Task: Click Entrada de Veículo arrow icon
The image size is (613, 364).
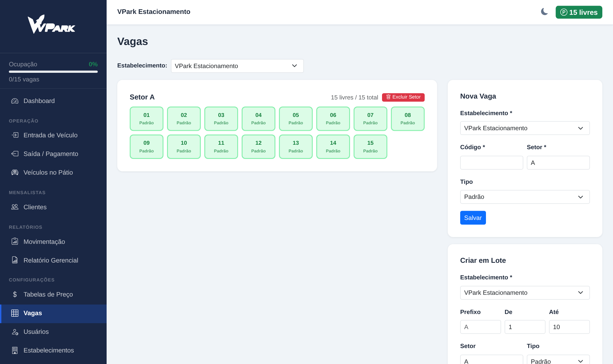Action: point(15,135)
